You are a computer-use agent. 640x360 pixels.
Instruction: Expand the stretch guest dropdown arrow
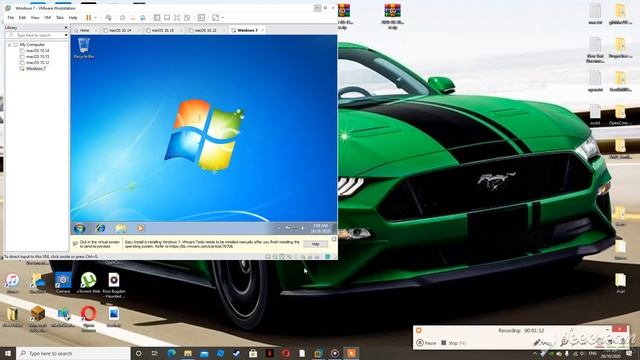click(222, 18)
